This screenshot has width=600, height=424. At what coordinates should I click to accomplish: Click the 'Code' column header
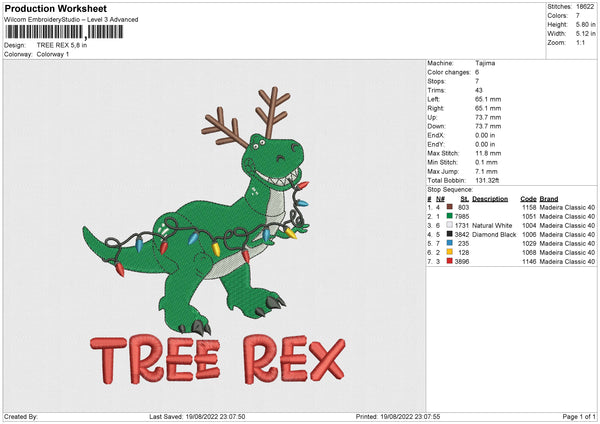coord(528,199)
